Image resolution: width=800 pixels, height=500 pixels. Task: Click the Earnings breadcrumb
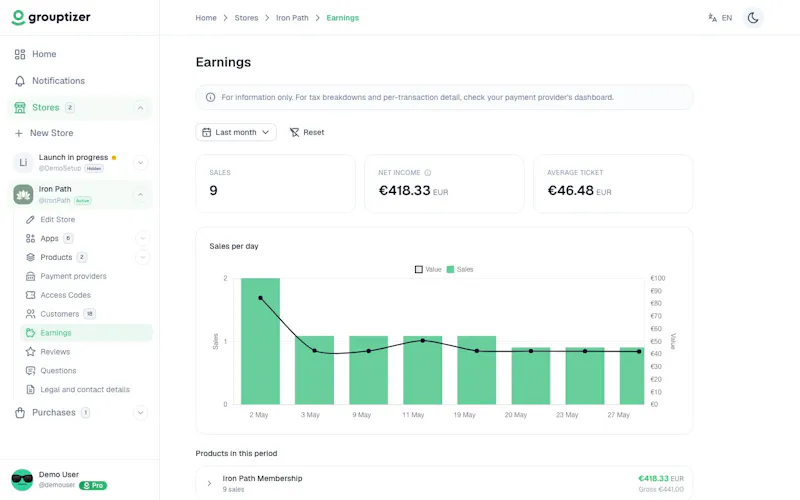pyautogui.click(x=343, y=18)
